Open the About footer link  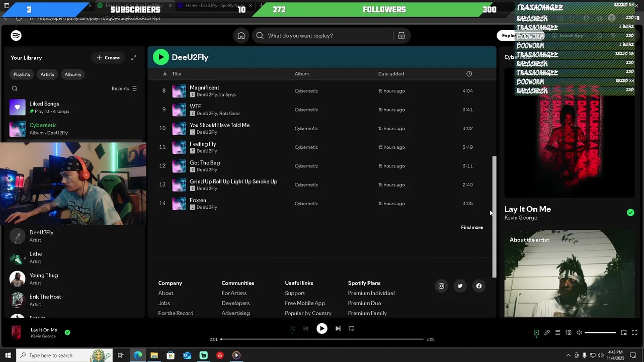(166, 293)
